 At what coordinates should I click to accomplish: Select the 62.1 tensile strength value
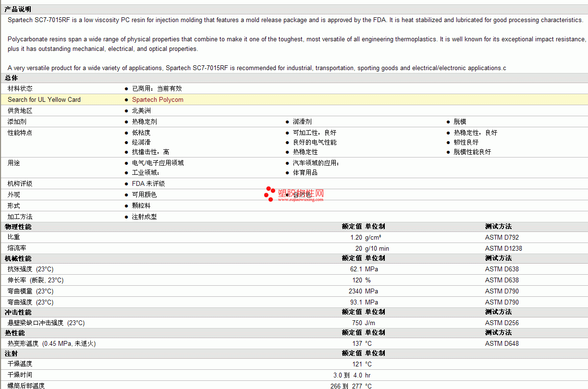pos(356,269)
